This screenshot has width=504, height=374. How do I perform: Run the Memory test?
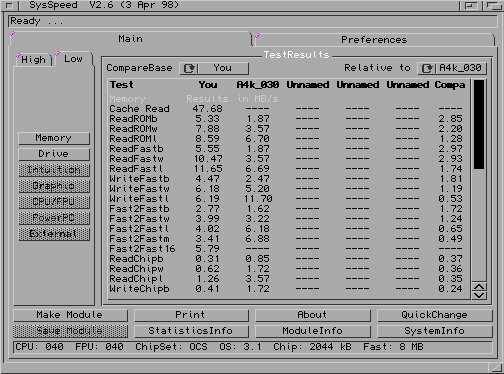54,138
